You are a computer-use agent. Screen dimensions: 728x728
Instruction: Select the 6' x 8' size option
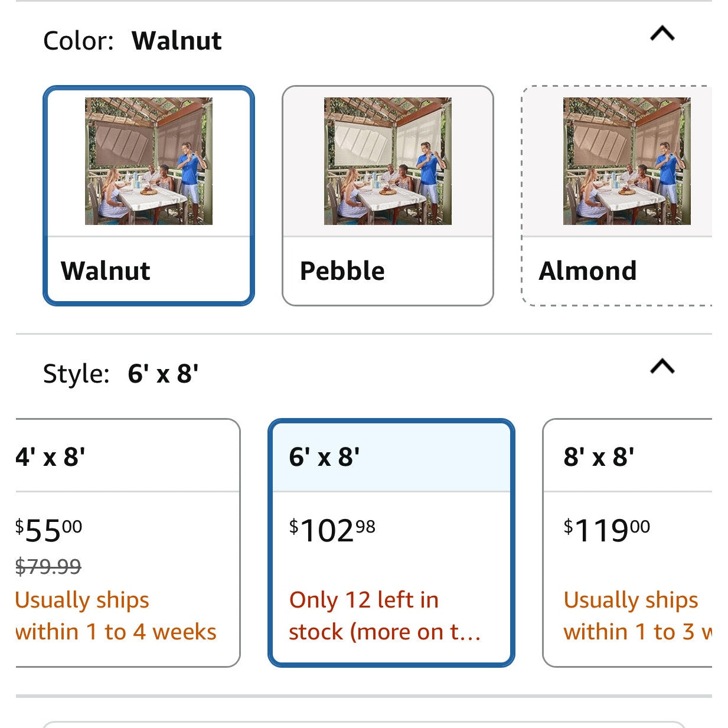click(x=325, y=457)
